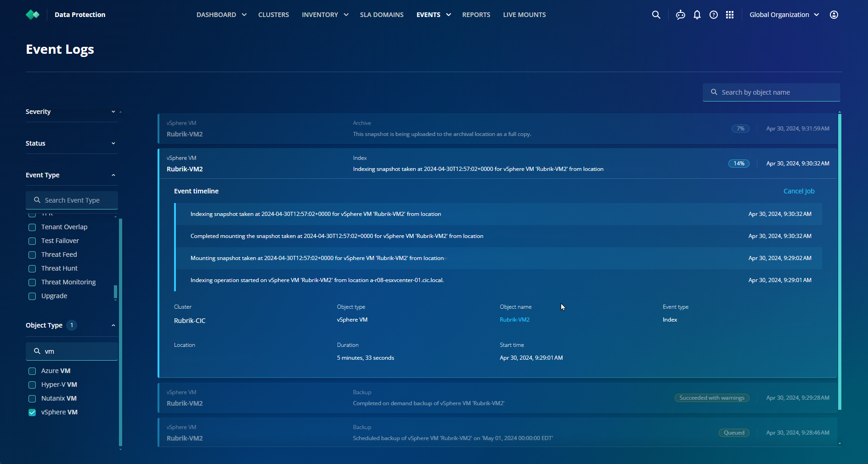Select timeline entry Mounting snapshot taken
This screenshot has width=868, height=464.
pos(499,258)
